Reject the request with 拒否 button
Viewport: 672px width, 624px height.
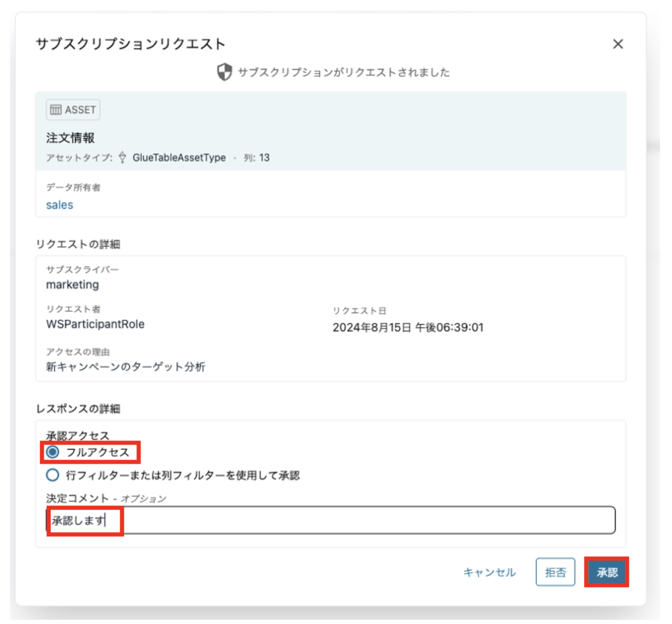click(x=555, y=572)
